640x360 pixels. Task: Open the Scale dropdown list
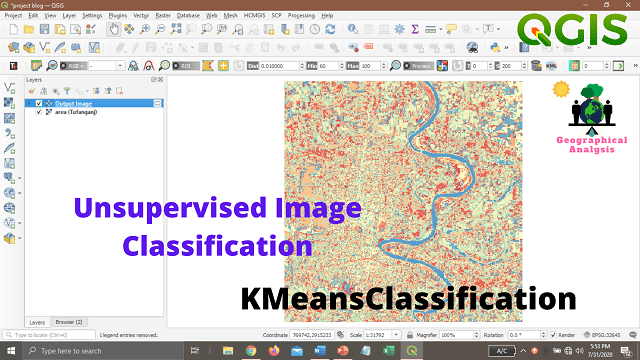[396, 335]
